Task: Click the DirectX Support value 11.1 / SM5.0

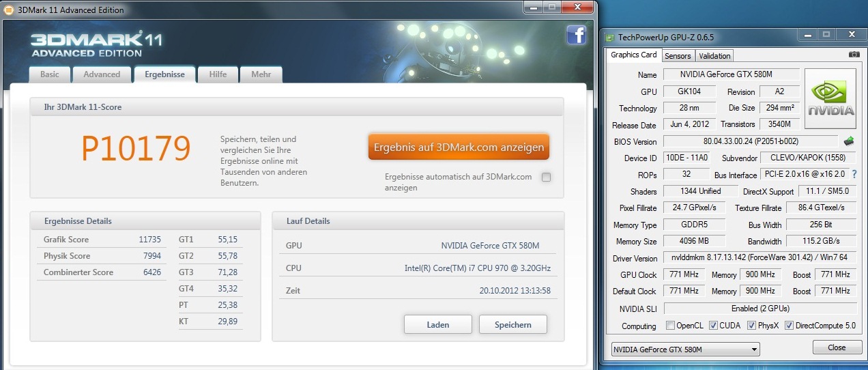Action: [x=828, y=191]
